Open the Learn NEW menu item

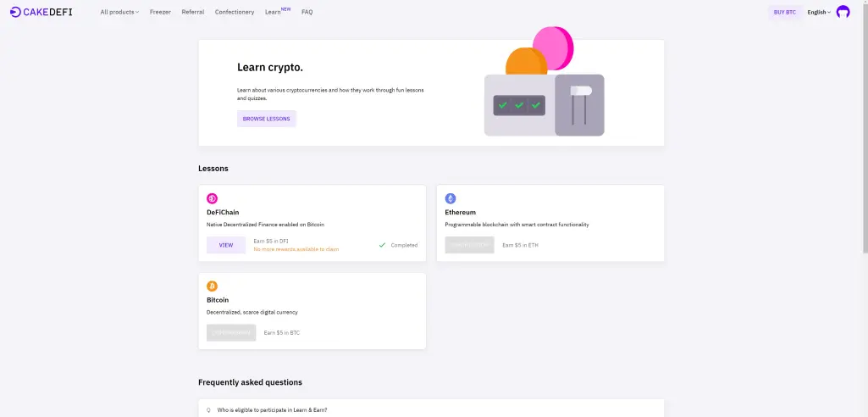[x=278, y=11]
